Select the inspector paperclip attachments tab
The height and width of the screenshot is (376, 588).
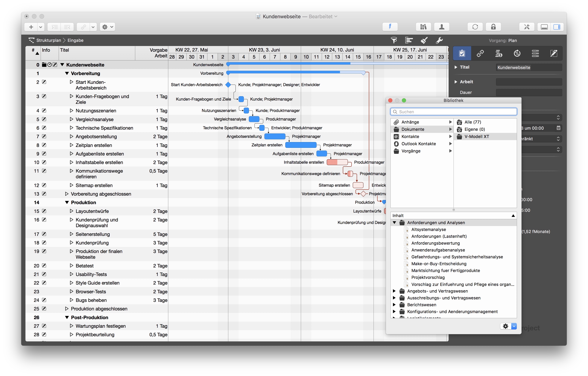(480, 53)
